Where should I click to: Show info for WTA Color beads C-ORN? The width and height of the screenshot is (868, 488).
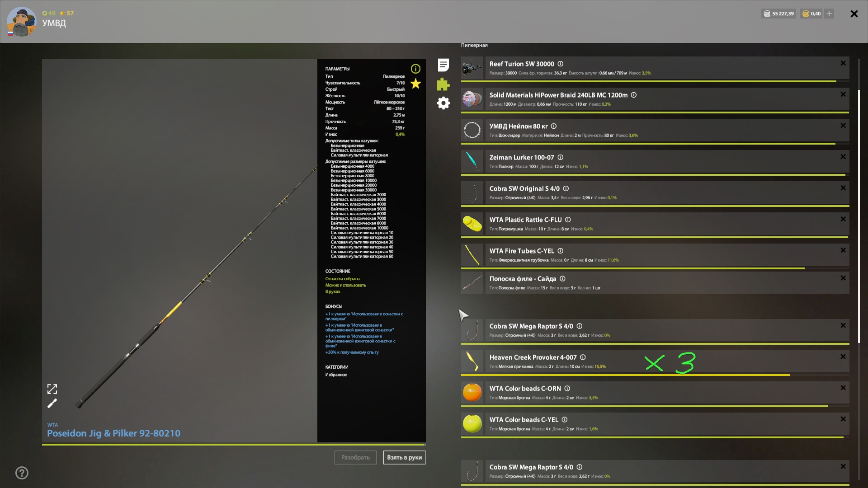coord(567,389)
